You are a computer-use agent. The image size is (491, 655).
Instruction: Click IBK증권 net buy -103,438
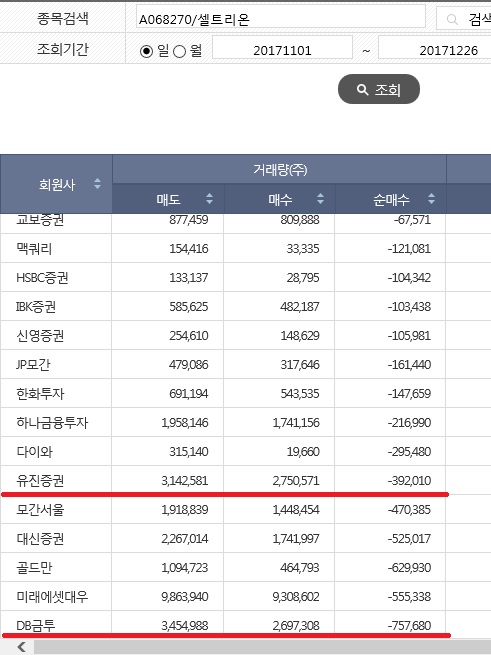point(409,307)
